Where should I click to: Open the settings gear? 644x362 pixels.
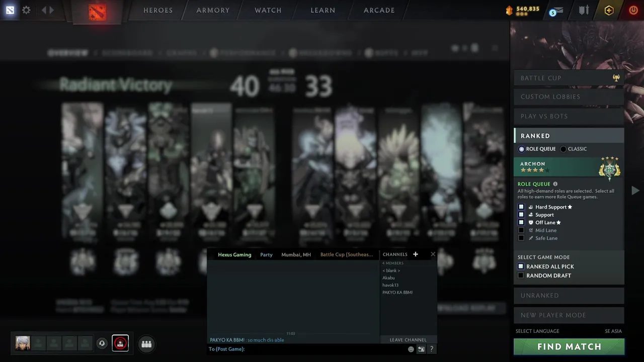26,10
